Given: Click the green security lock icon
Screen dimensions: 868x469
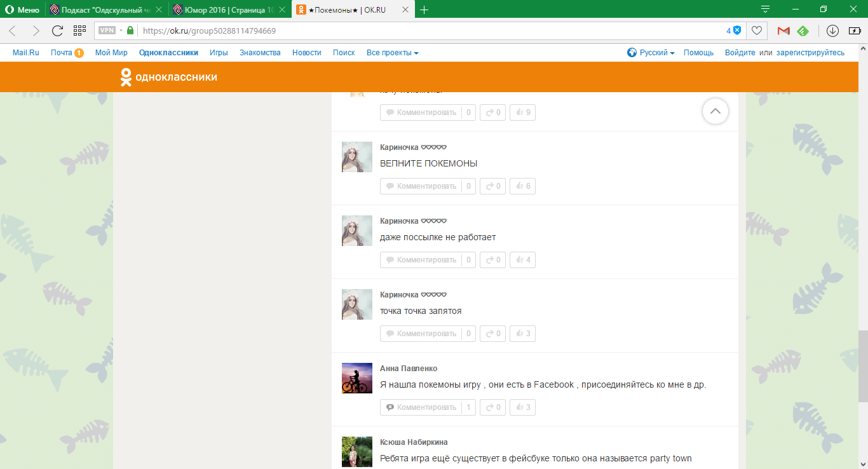Looking at the screenshot, I should tap(130, 31).
